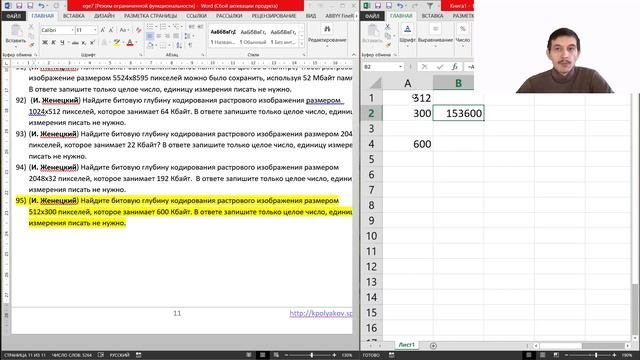Image resolution: width=640 pixels, height=360 pixels.
Task: Click the Show paragraph marks (¶) icon
Action: (x=190, y=45)
